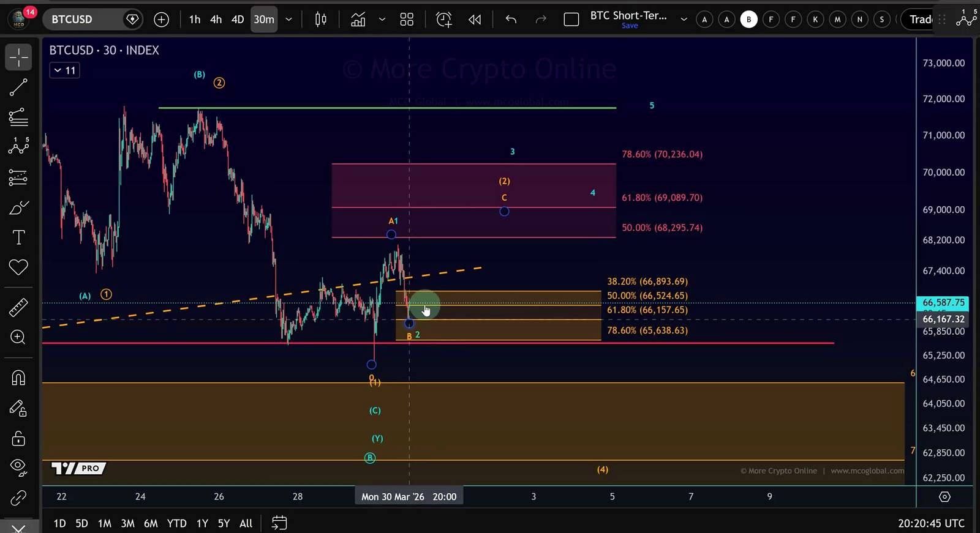The height and width of the screenshot is (533, 980).
Task: Click the Elliott wave icon at top right
Action: click(x=966, y=18)
